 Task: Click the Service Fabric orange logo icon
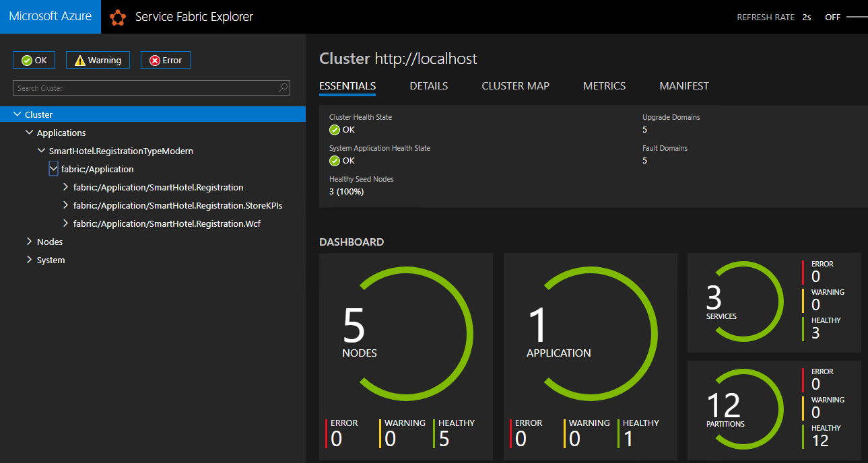pos(118,17)
